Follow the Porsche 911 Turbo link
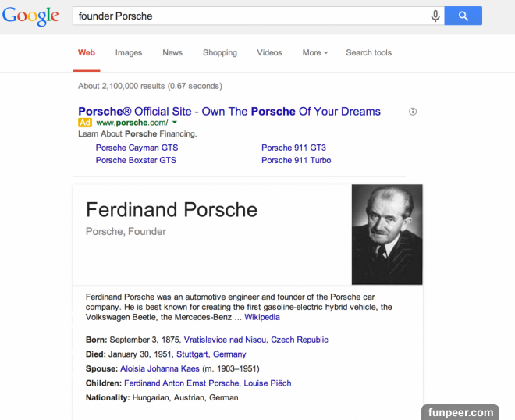515x420 pixels. coord(296,160)
